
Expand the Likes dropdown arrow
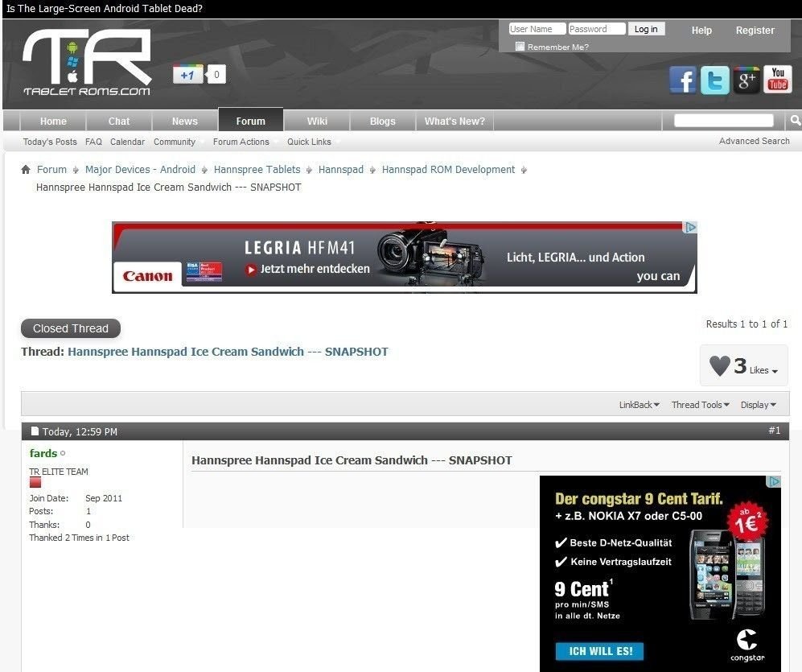(775, 372)
